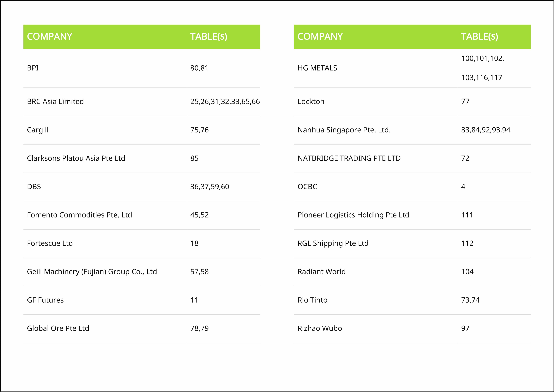The height and width of the screenshot is (392, 554).
Task: Select Radiant World company name
Action: (322, 272)
